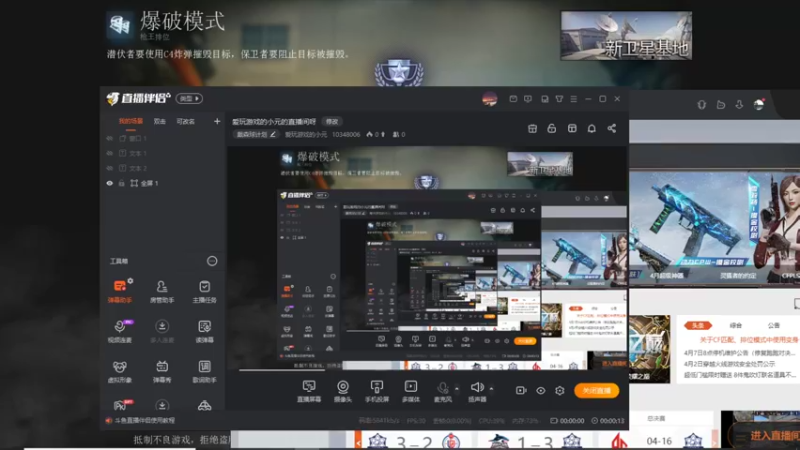Expand speaker options arrow
Viewport: 800px width, 450px height.
point(491,389)
